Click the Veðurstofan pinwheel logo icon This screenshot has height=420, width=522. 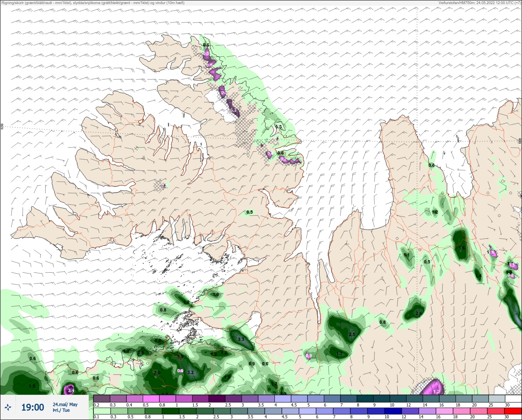(8, 407)
